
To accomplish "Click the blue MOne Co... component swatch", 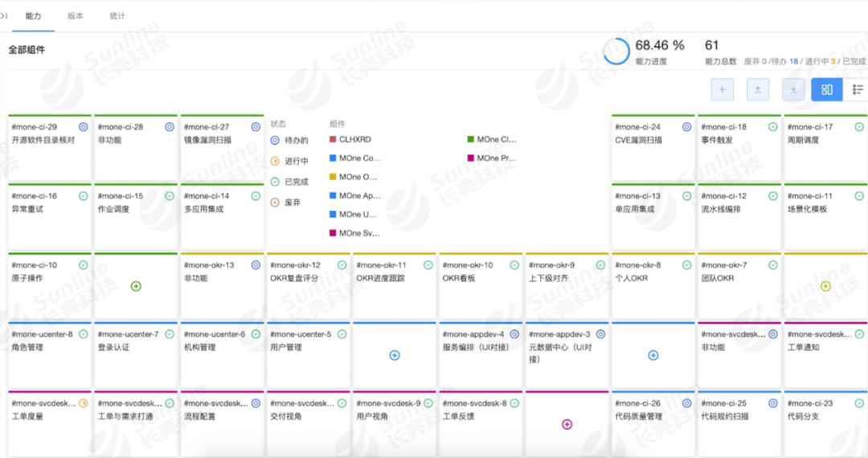I will coord(333,158).
